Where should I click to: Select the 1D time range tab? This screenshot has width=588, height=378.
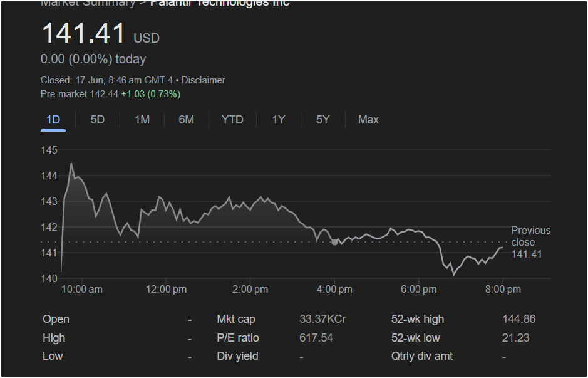tap(53, 120)
